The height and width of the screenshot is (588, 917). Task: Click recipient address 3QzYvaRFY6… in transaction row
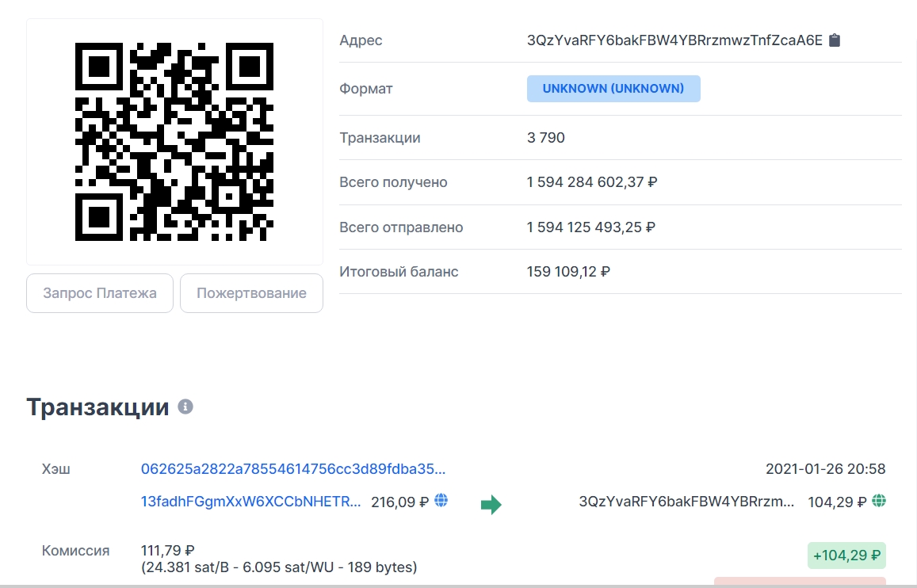click(x=686, y=502)
